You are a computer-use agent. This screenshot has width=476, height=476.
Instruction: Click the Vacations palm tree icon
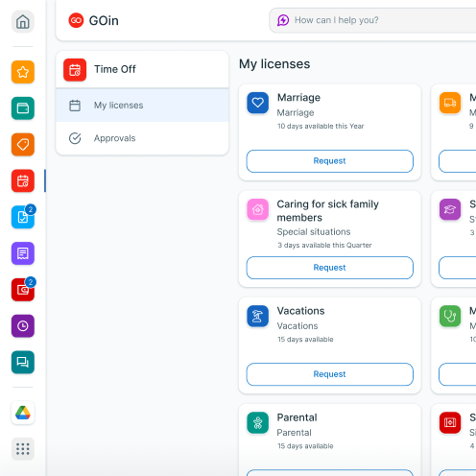(x=258, y=316)
